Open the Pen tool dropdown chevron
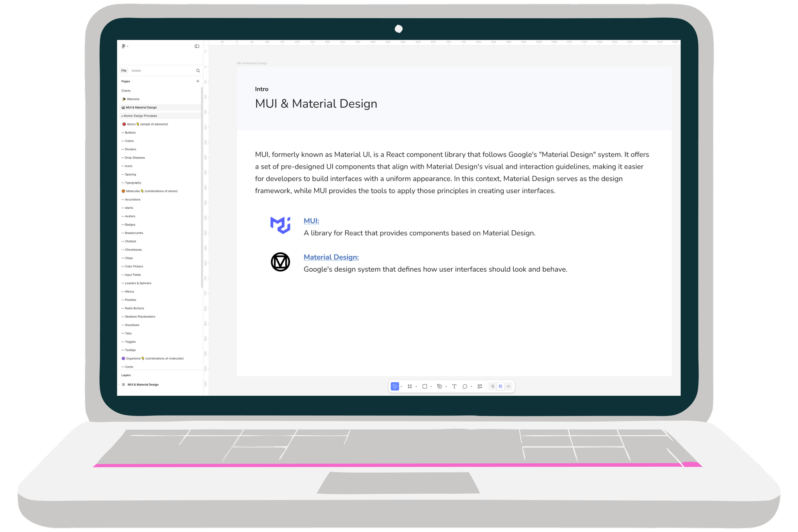Viewport: 798px width, 532px height. 446,386
